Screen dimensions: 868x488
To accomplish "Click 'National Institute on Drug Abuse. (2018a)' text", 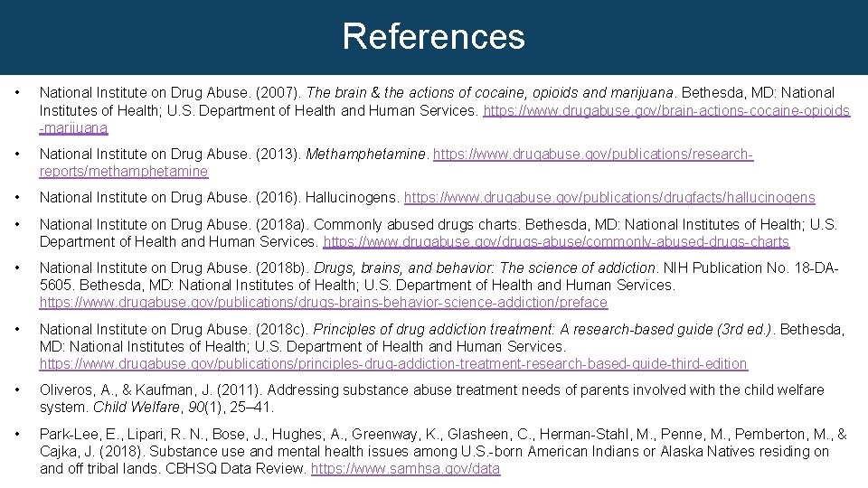I will pos(174,225).
